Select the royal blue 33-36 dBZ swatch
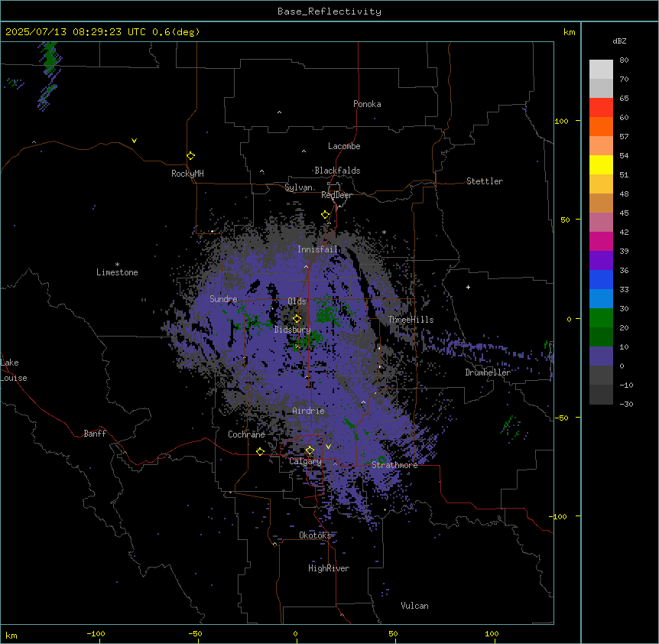The width and height of the screenshot is (659, 644). (x=601, y=279)
